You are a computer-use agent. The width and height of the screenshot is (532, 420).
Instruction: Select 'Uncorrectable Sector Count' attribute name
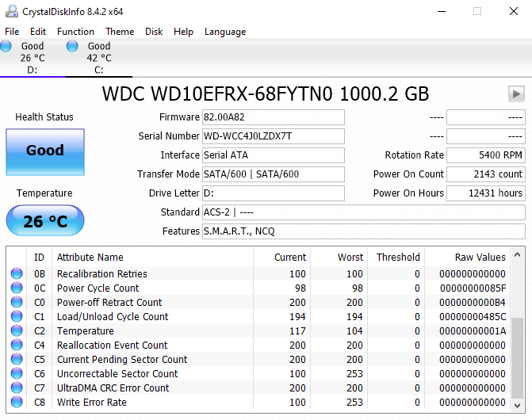[x=117, y=373]
